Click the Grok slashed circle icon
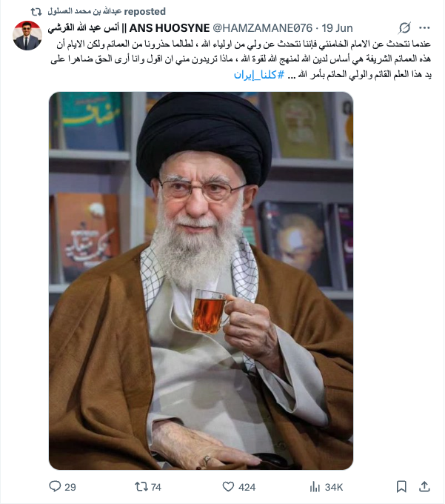This screenshot has height=504, width=445. (x=404, y=28)
